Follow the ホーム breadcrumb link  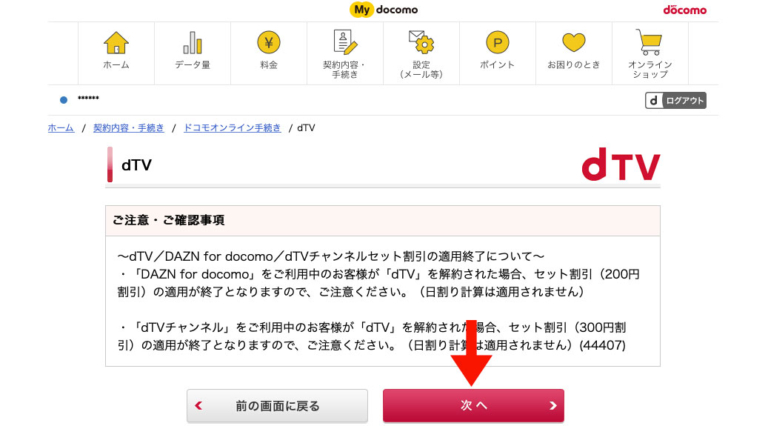[61, 128]
